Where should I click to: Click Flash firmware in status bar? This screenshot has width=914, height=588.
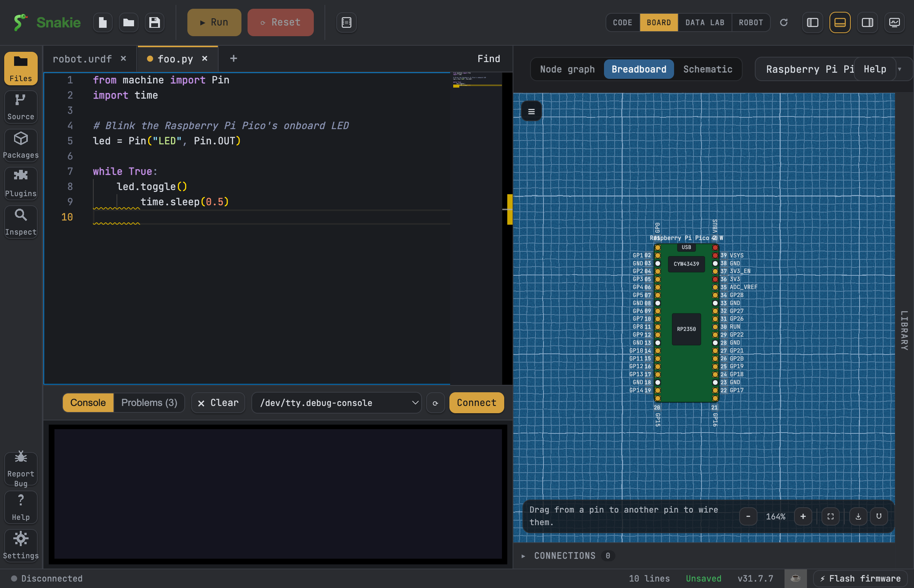(x=861, y=578)
